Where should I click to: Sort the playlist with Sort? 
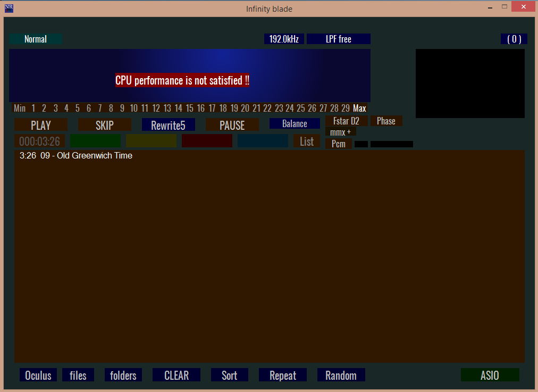click(x=229, y=375)
